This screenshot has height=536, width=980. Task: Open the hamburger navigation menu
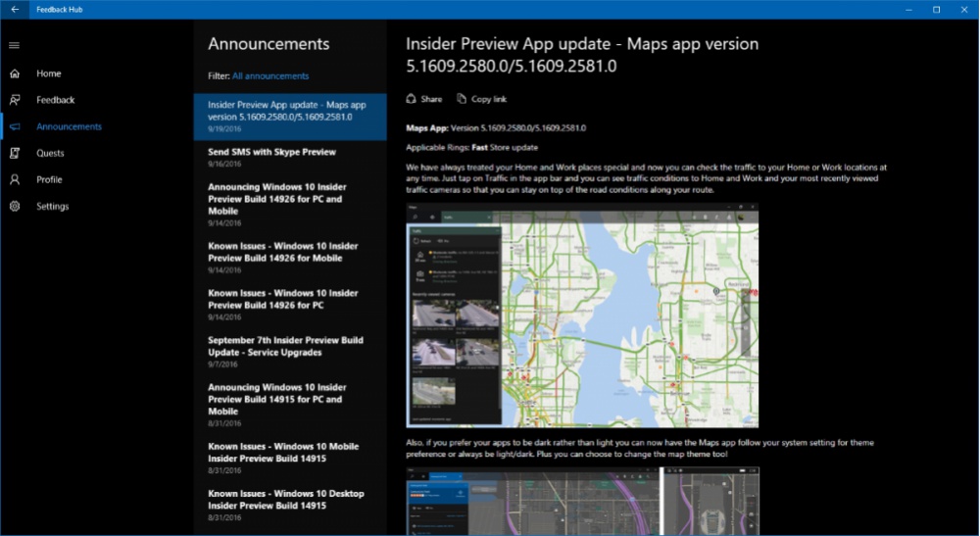(15, 45)
